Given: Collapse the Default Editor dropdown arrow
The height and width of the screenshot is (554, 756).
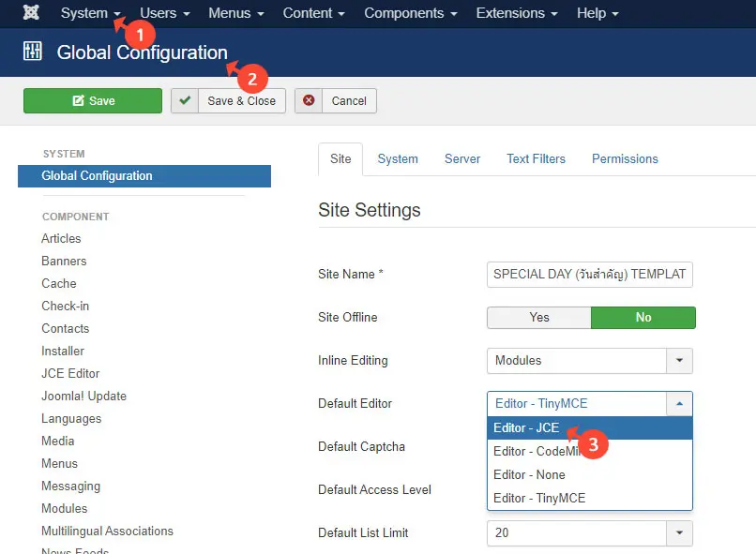Looking at the screenshot, I should 679,404.
